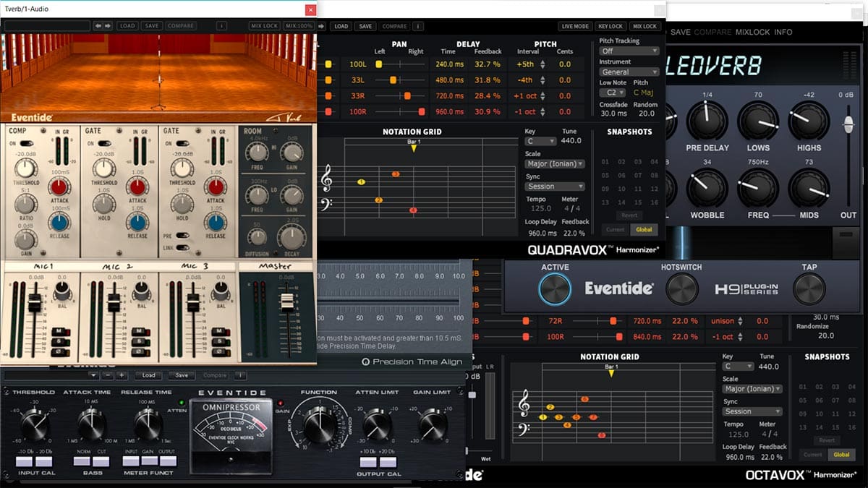
Task: Click the Omnipressor ATTACK TIME knob
Action: [x=92, y=424]
